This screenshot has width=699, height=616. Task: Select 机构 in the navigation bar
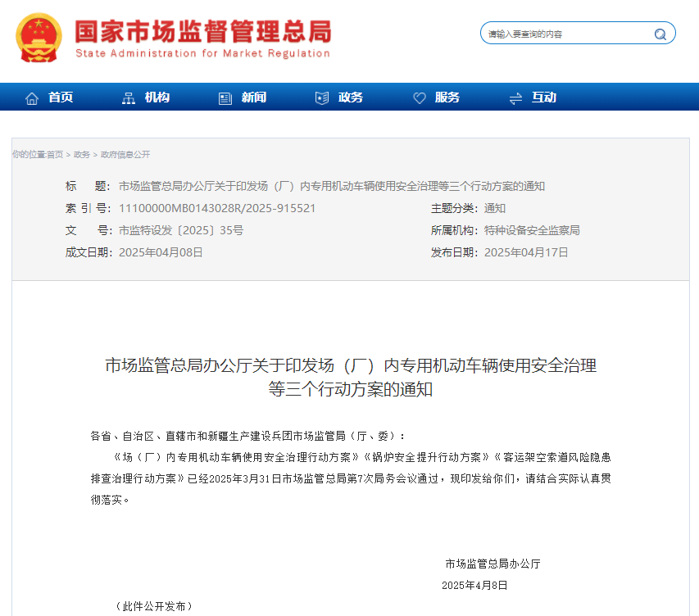pyautogui.click(x=156, y=97)
